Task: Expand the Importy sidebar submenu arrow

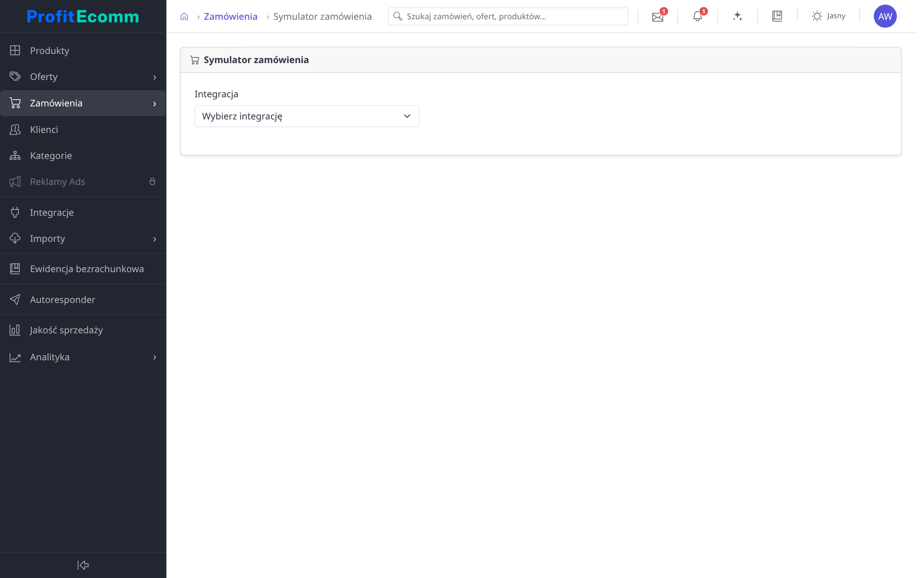Action: pyautogui.click(x=154, y=239)
